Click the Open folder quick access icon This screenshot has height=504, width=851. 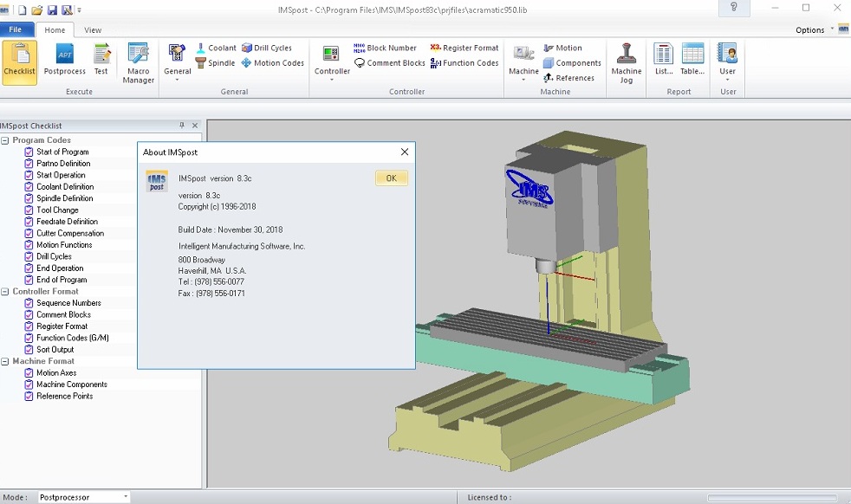[37, 10]
